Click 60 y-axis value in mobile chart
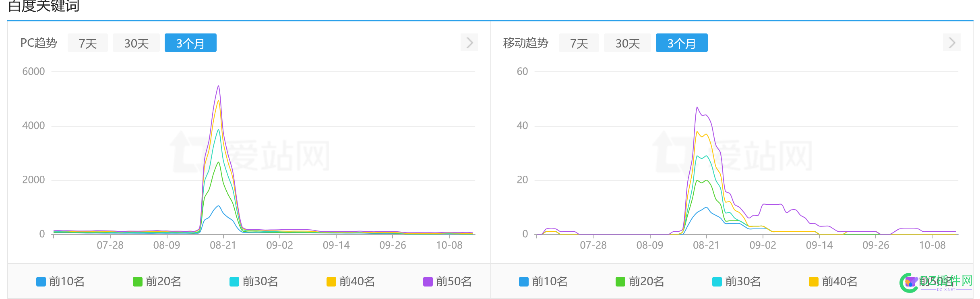Screen dimensions: 980x299 tap(522, 72)
